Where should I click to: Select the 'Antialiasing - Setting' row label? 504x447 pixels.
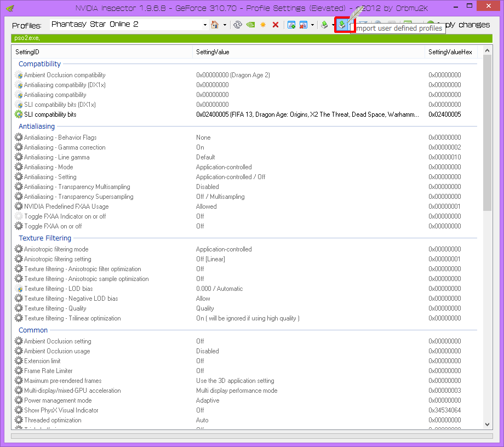click(50, 177)
